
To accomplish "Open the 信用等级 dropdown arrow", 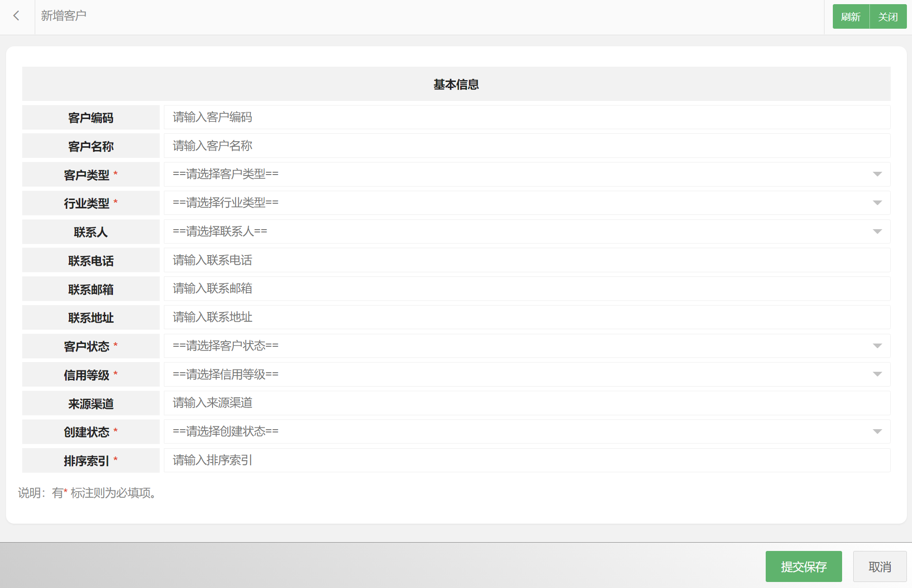I will (x=877, y=375).
